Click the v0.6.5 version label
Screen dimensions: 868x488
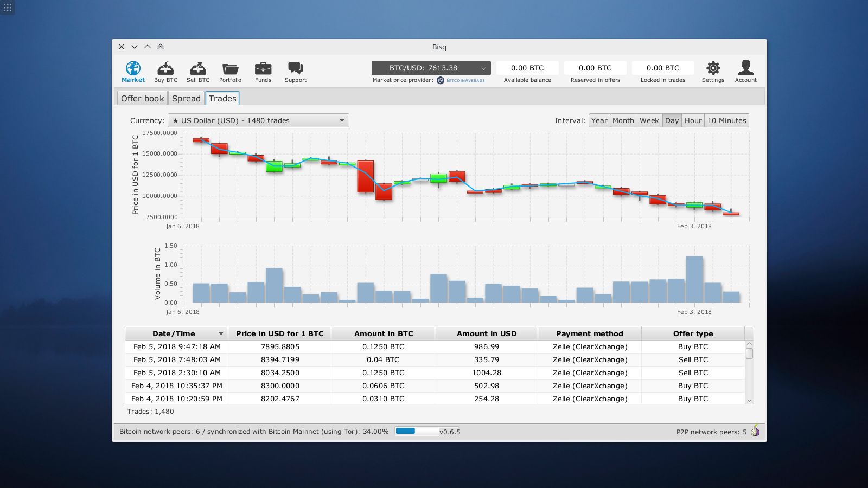[x=450, y=432]
